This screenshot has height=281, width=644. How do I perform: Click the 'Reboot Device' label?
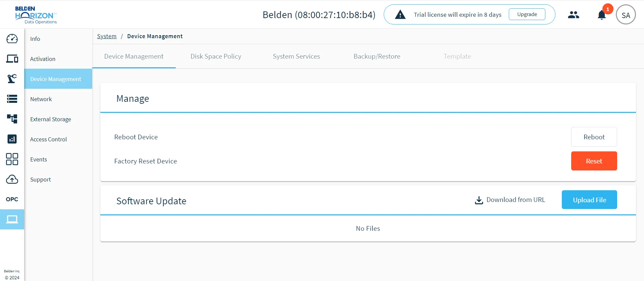(x=136, y=137)
